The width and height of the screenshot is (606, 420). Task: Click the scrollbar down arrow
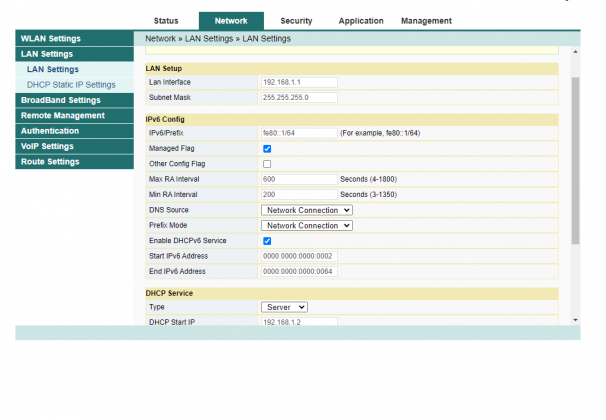pyautogui.click(x=575, y=320)
